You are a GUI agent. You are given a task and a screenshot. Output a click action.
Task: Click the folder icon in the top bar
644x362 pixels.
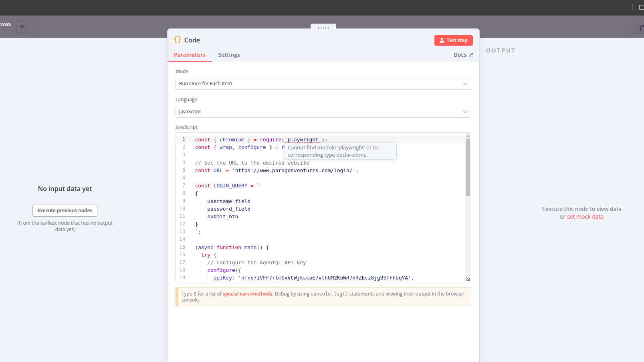(641, 7)
